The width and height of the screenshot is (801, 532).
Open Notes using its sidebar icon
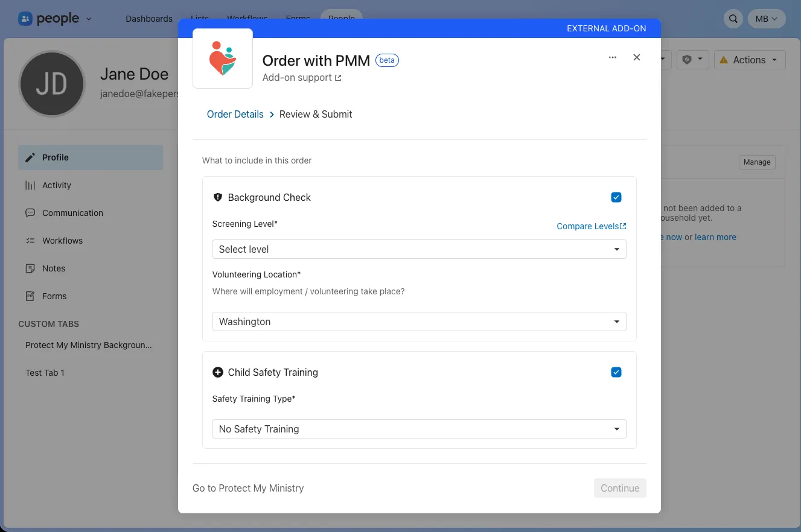coord(30,268)
